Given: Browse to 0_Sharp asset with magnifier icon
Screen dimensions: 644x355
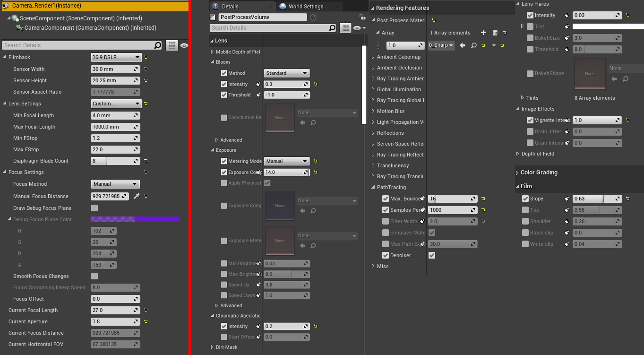Looking at the screenshot, I should point(473,45).
